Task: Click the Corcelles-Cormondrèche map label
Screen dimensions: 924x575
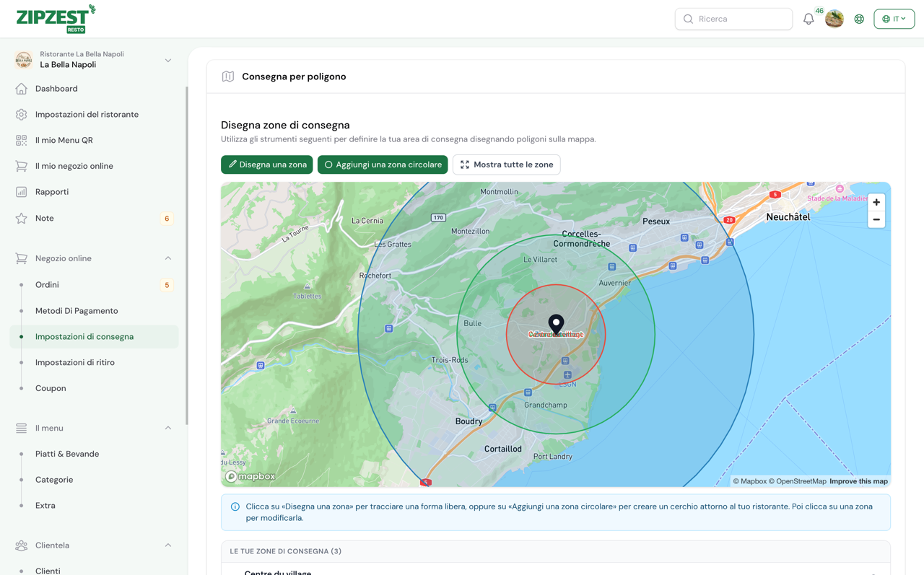Action: tap(582, 239)
